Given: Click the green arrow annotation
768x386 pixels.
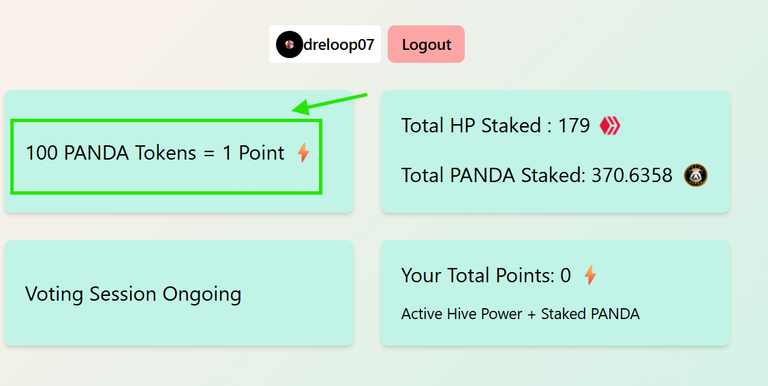Looking at the screenshot, I should [x=330, y=103].
